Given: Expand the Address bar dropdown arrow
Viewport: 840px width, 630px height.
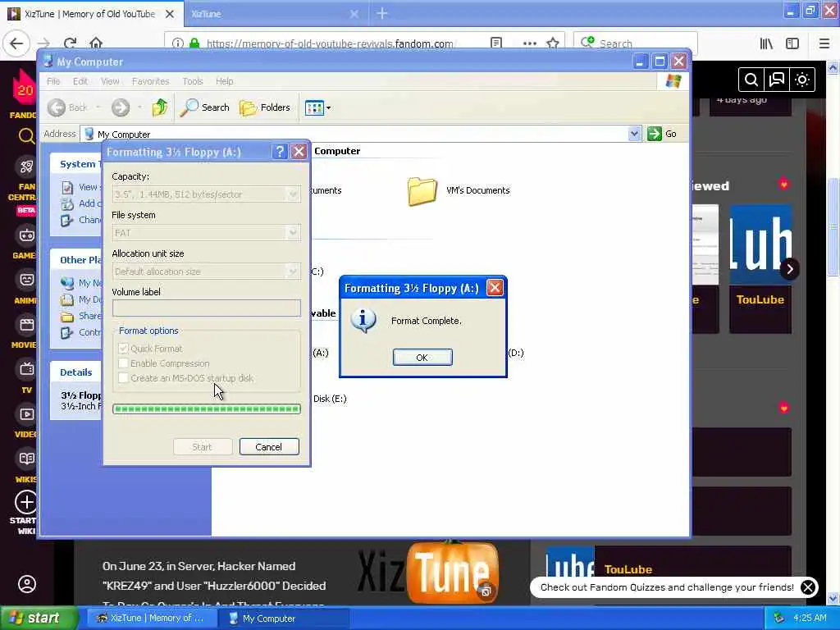Looking at the screenshot, I should (x=634, y=134).
